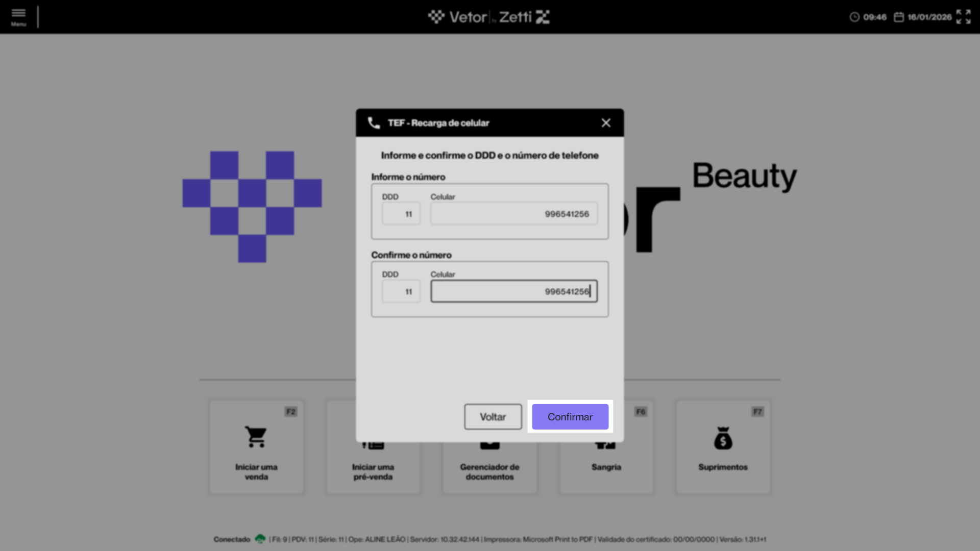Screen dimensions: 980x551
Task: Open Gerenciador de documentos tile
Action: pyautogui.click(x=489, y=472)
